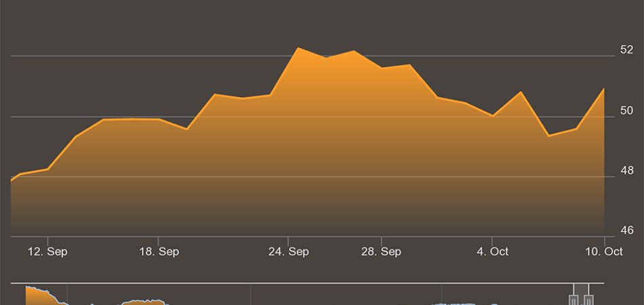Click the data point on the line above 28. Sep

pos(382,68)
